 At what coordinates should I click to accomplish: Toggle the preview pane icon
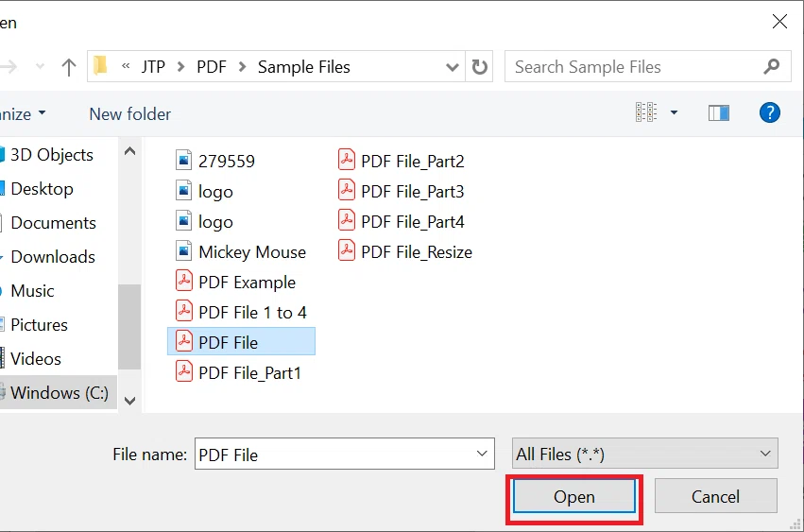pos(718,112)
